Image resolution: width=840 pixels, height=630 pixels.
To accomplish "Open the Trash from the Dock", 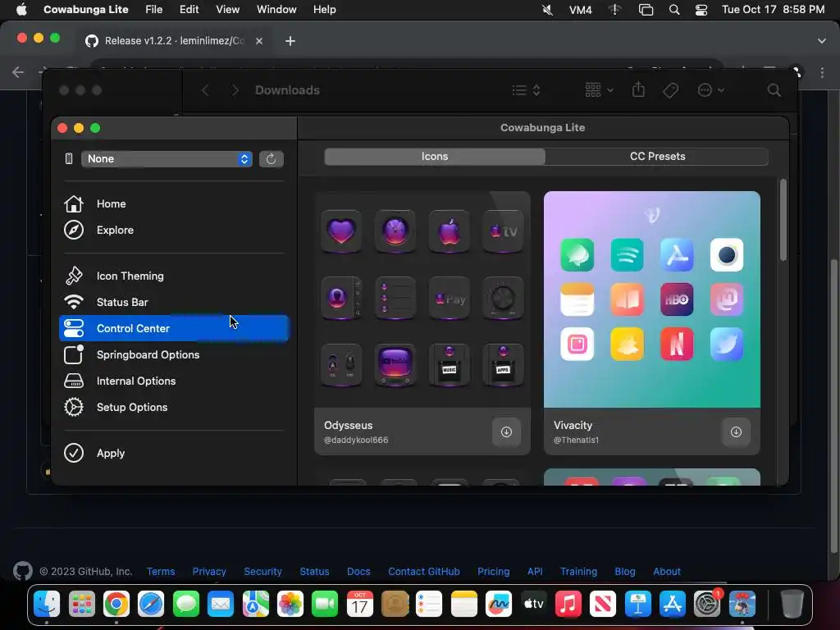I will coord(792,605).
